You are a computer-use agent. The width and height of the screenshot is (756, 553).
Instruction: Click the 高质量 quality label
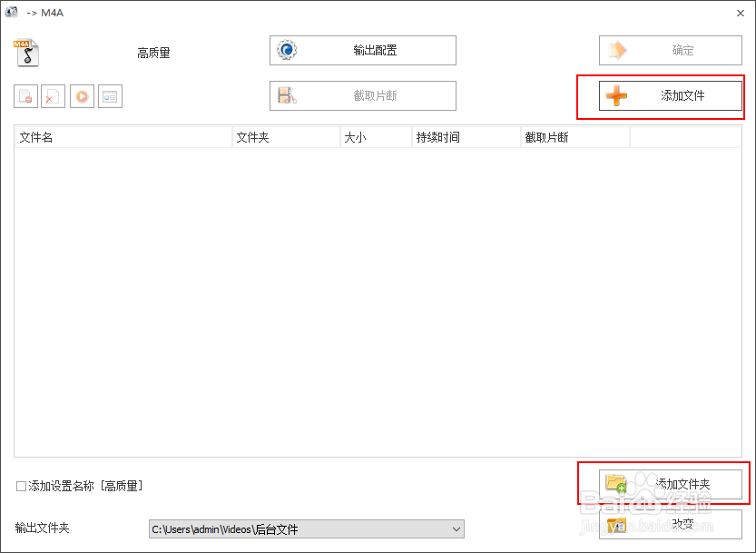pos(153,53)
